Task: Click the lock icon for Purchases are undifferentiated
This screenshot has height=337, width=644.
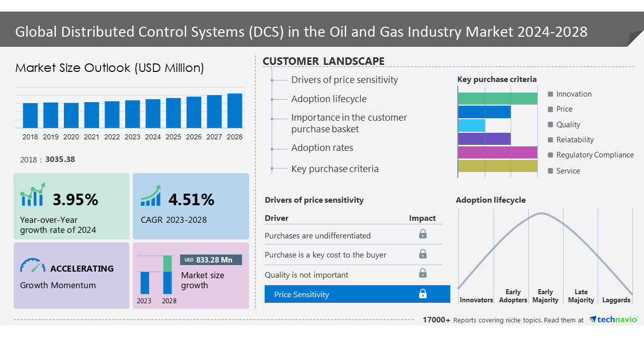Action: click(423, 234)
